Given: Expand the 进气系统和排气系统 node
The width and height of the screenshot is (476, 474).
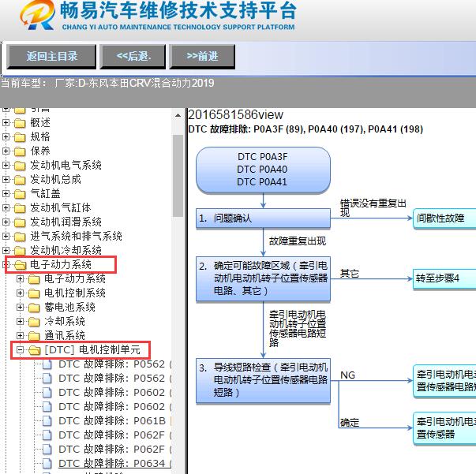Looking at the screenshot, I should [x=6, y=236].
